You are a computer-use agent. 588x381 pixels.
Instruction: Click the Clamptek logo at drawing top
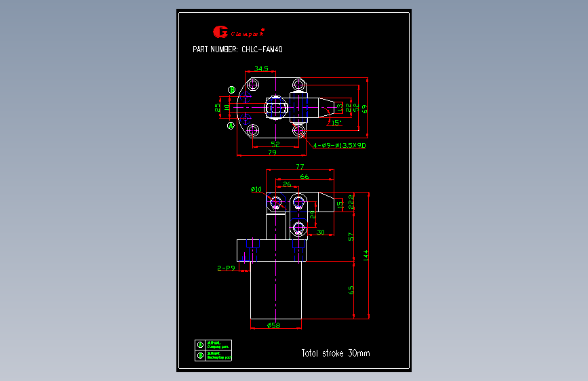(x=239, y=33)
